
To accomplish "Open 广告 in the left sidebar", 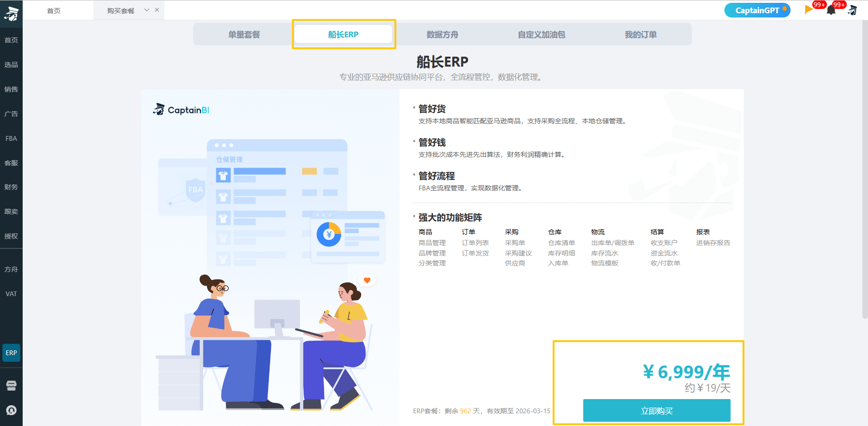I will (x=11, y=114).
